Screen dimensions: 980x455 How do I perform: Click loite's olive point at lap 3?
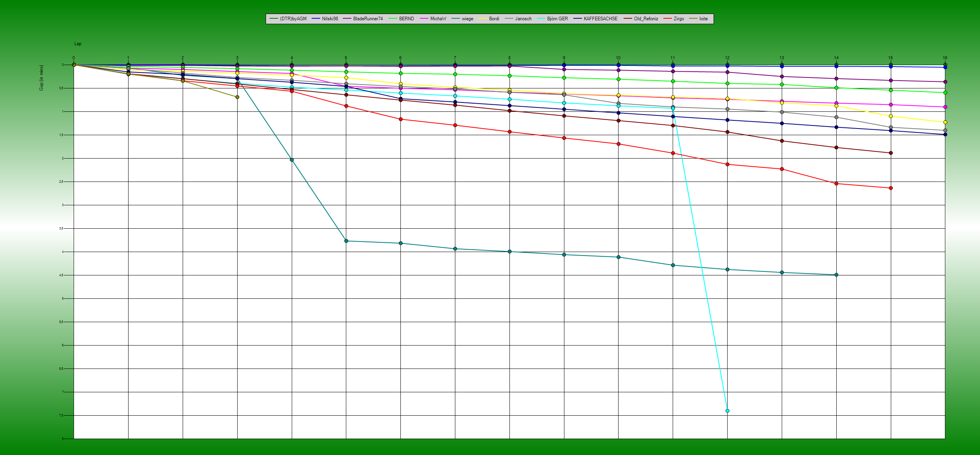(237, 97)
